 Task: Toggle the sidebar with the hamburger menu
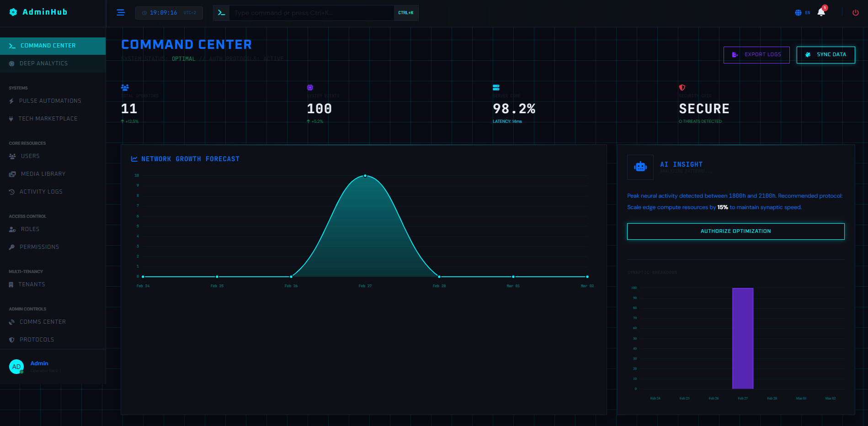[120, 12]
